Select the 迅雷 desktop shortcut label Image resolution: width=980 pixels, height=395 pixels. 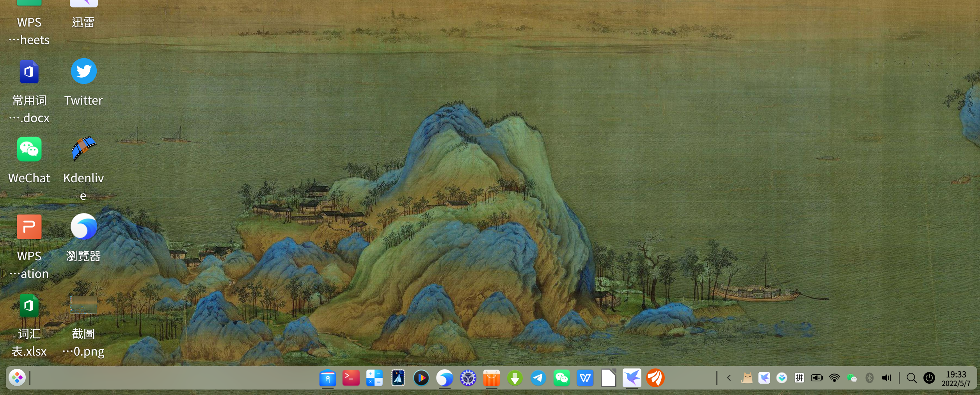[83, 22]
